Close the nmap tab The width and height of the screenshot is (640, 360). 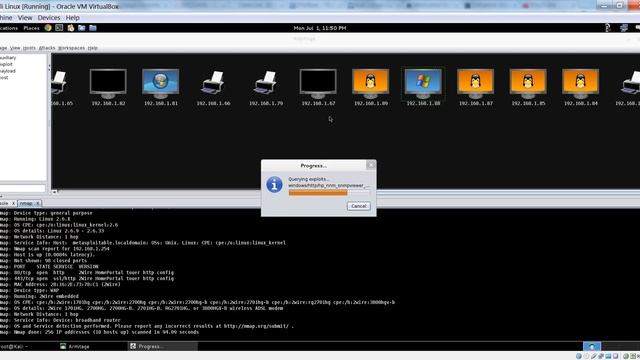tap(38, 203)
